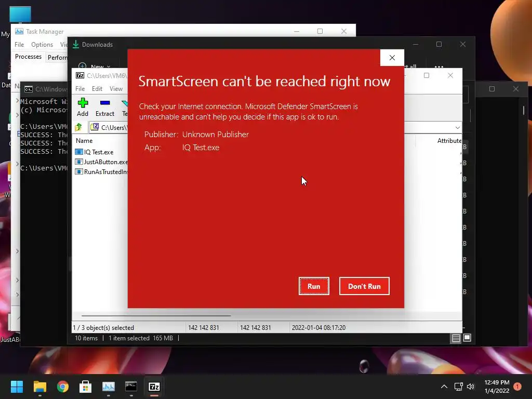532x399 pixels.
Task: Close the SmartScreen warning dialog
Action: pos(392,58)
